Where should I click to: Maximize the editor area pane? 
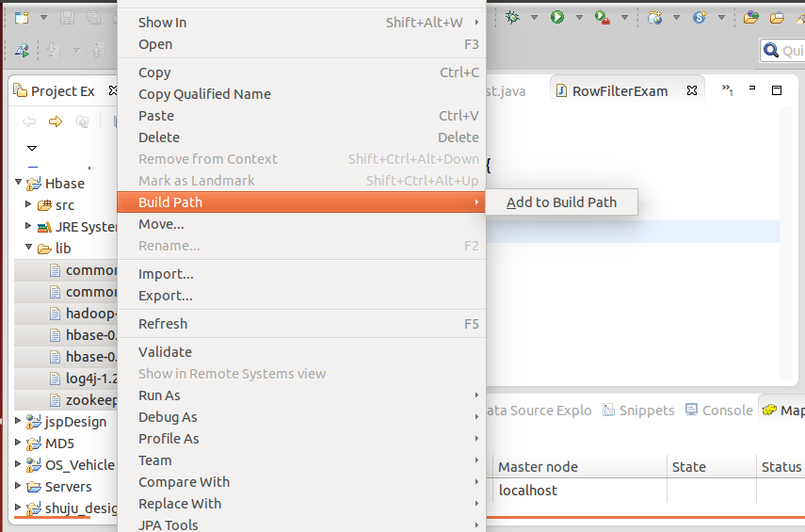click(x=777, y=90)
